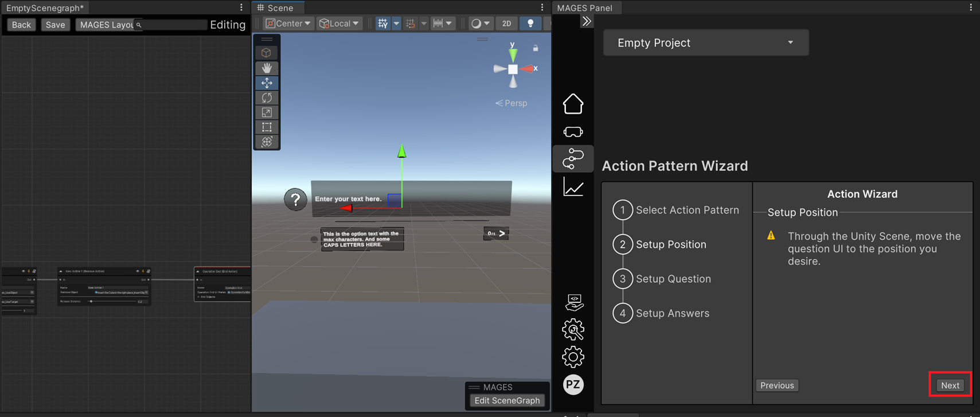Screen dimensions: 980x417
Task: Click the Release Distance slider handle
Action: coord(91,301)
